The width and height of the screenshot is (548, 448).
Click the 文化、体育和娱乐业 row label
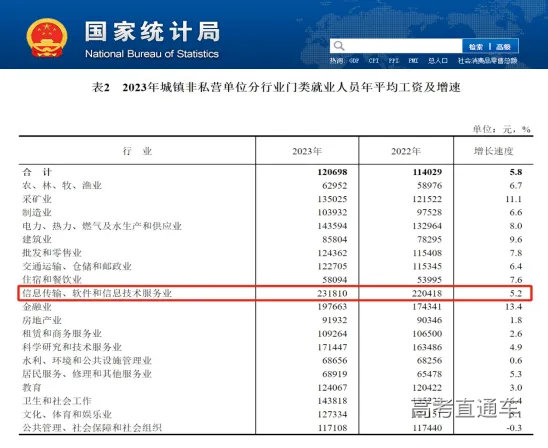[67, 414]
